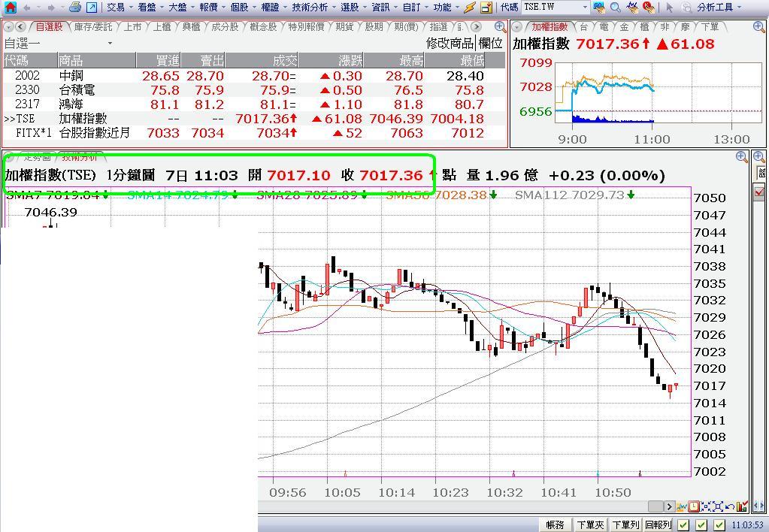Go to the red Home icon
The image size is (769, 532).
coord(10,8)
